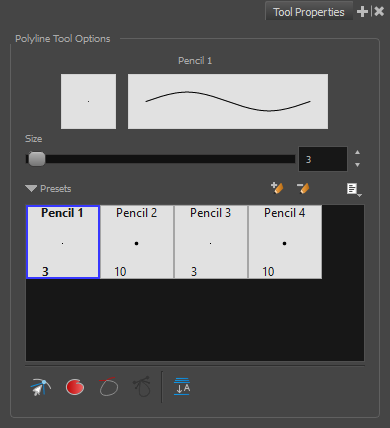Image resolution: width=390 pixels, height=428 pixels.
Task: Select the Pencil 1 preset
Action: (x=63, y=242)
